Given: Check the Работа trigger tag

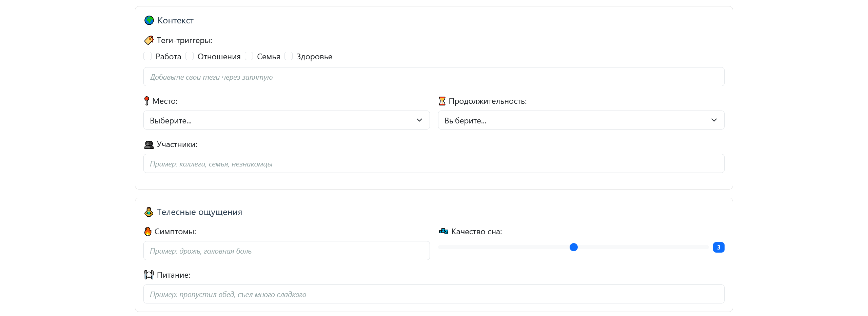Looking at the screenshot, I should 147,56.
